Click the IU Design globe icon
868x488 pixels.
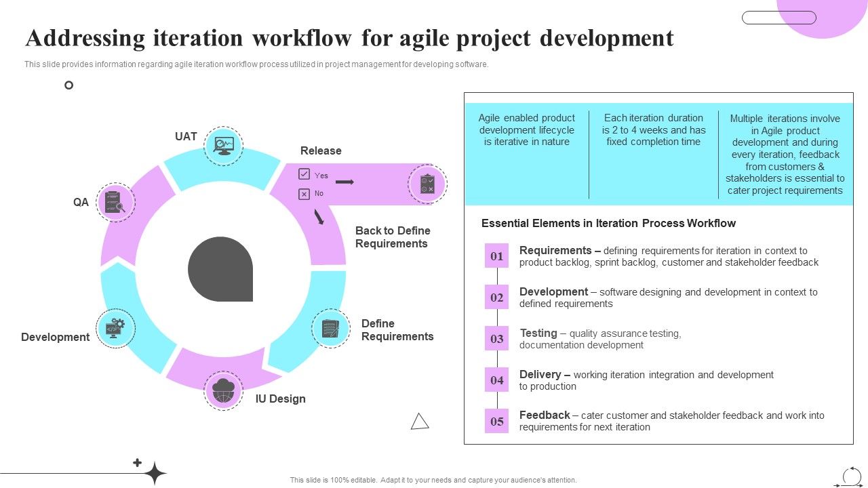pos(223,390)
